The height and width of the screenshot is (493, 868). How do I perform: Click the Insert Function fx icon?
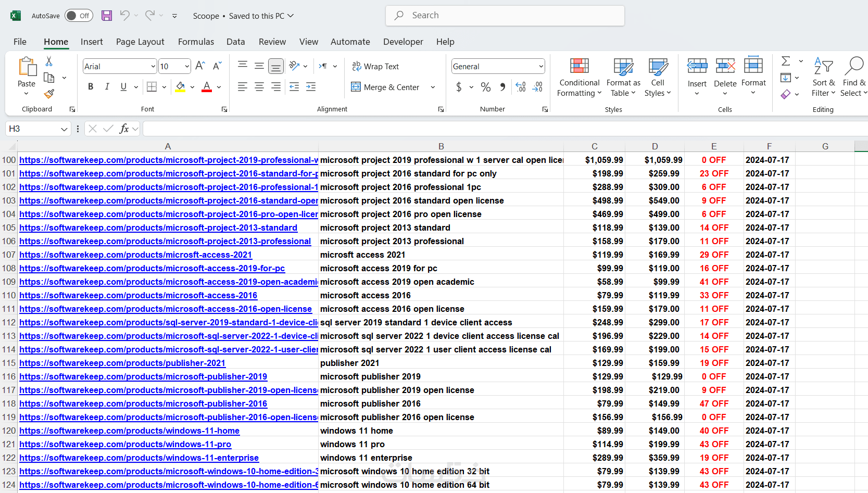coord(124,129)
